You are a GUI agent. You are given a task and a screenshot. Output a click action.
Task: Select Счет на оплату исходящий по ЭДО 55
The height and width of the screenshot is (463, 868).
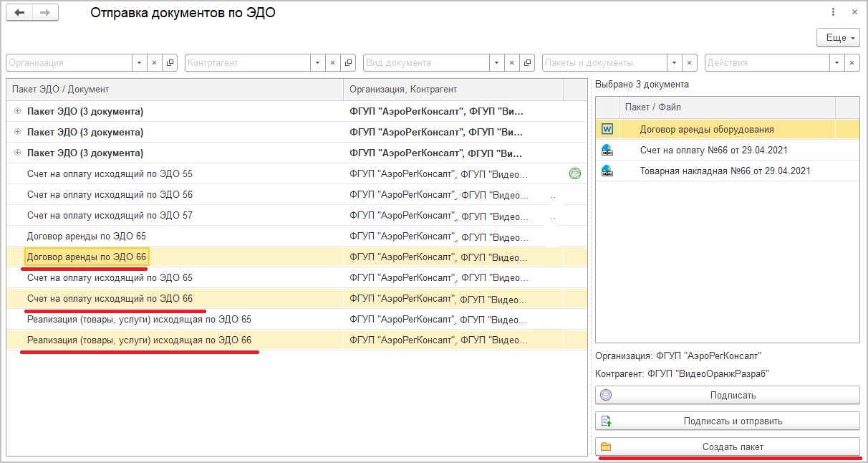(110, 173)
